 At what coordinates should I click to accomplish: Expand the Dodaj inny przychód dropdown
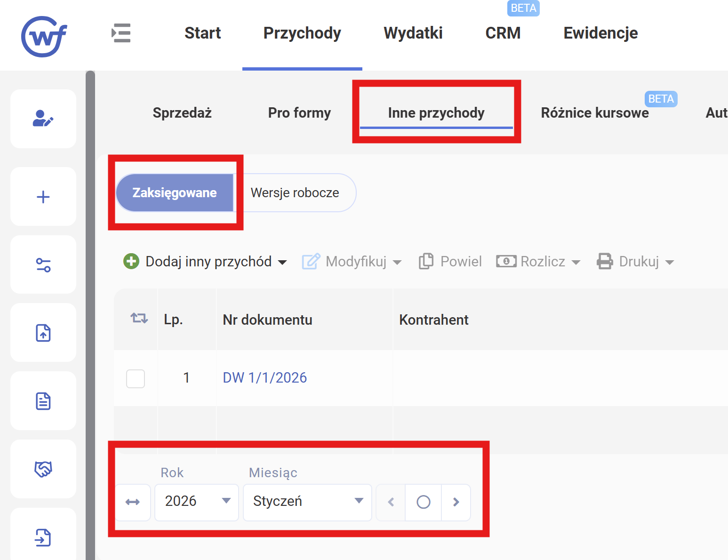282,262
